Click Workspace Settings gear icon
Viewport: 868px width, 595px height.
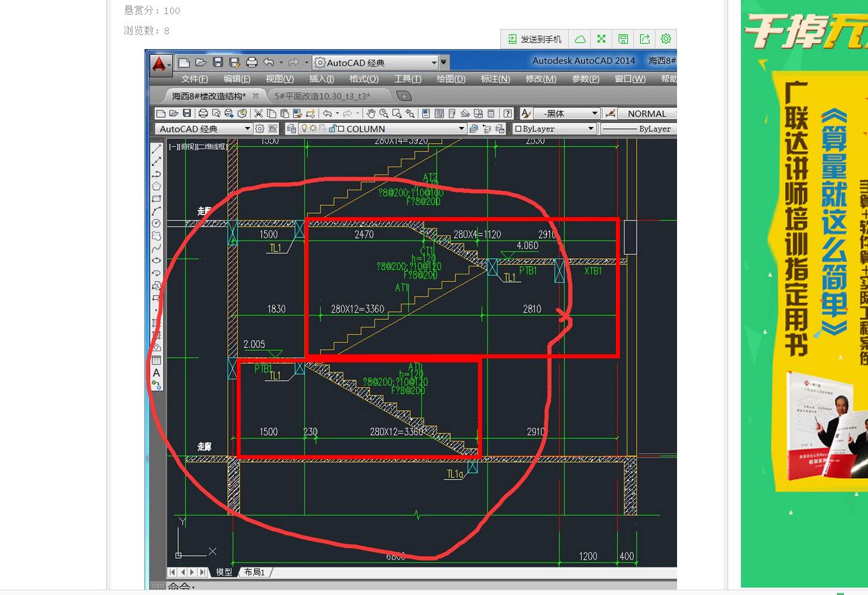click(x=260, y=128)
